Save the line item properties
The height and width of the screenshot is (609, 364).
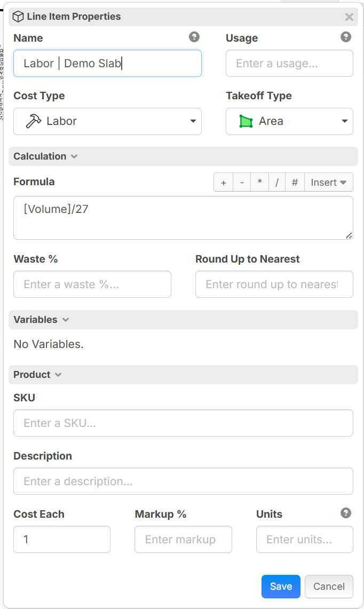(x=281, y=587)
